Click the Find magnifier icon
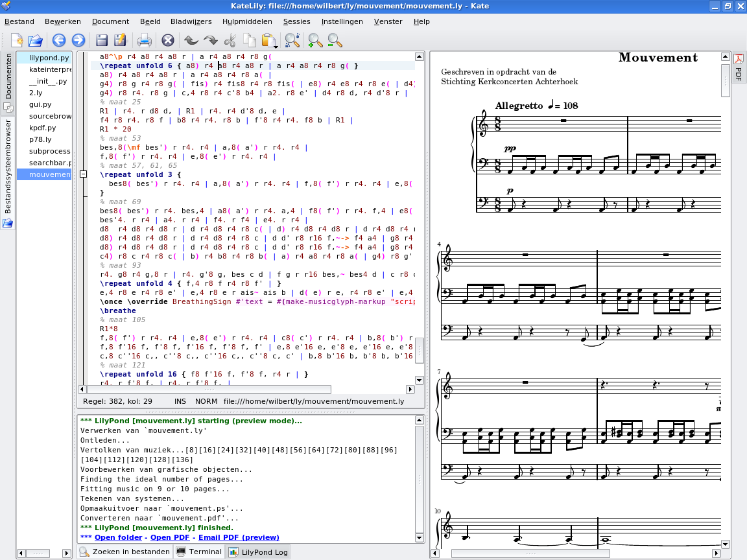Viewport: 747px width, 560px height. [292, 40]
